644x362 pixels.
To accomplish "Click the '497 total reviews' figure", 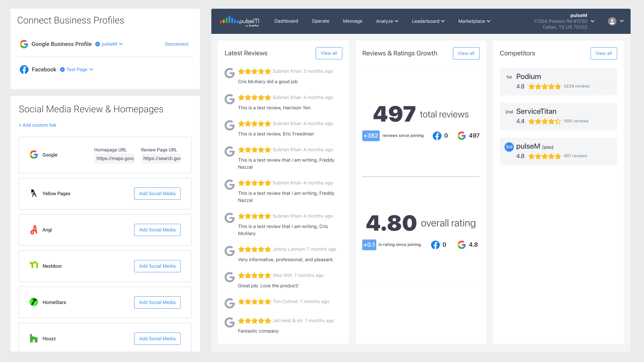I will [421, 114].
